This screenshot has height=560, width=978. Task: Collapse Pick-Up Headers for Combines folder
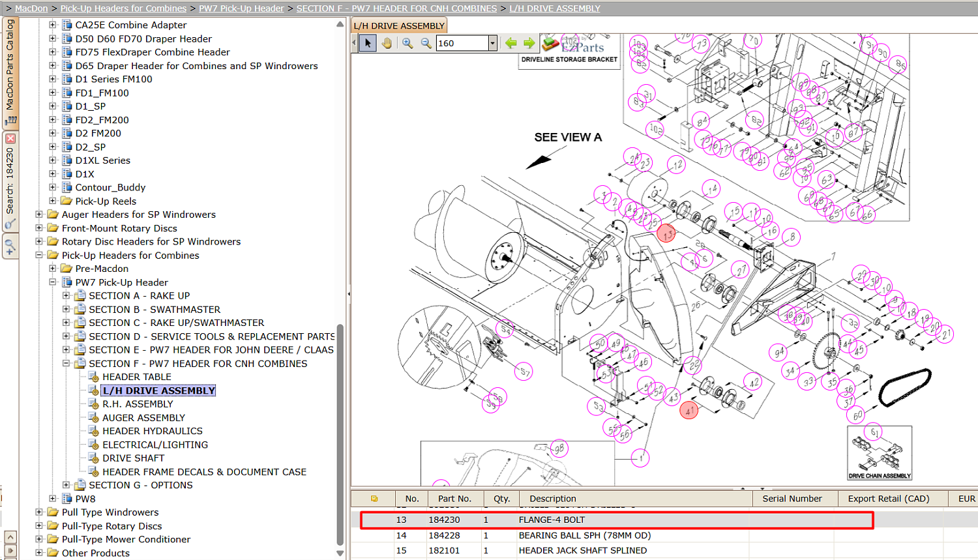[39, 255]
